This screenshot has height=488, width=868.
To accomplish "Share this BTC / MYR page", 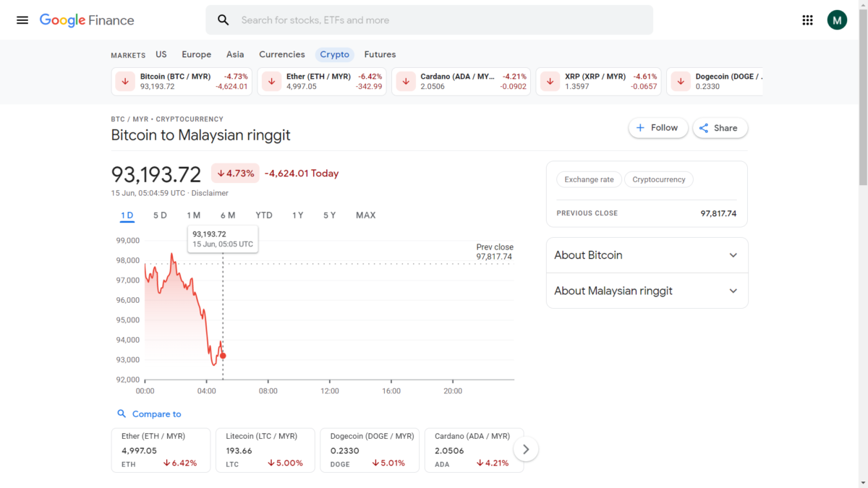I will click(720, 128).
